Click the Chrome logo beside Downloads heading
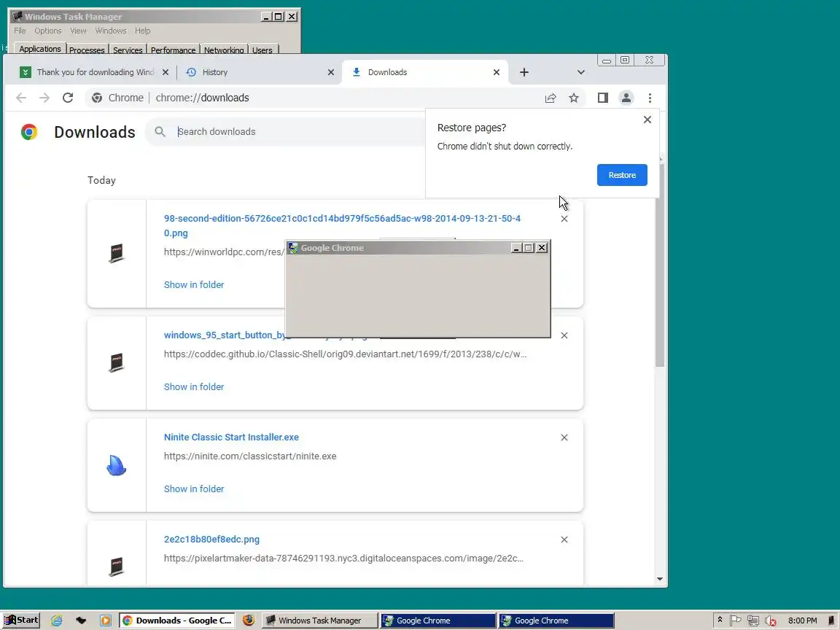Viewport: 840px width, 630px height. coord(29,132)
